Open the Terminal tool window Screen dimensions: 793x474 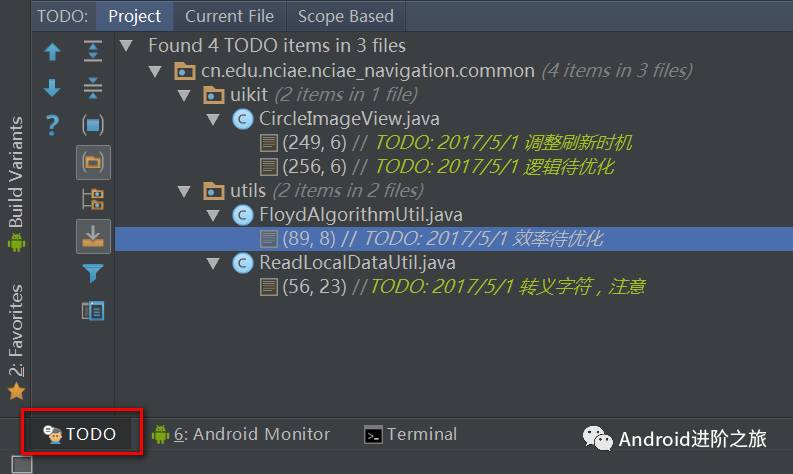point(410,435)
